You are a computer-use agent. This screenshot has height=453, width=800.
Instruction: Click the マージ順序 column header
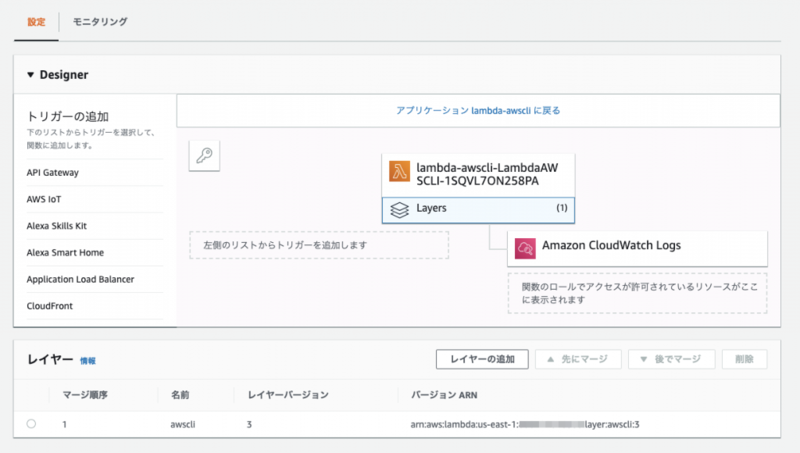tap(85, 395)
